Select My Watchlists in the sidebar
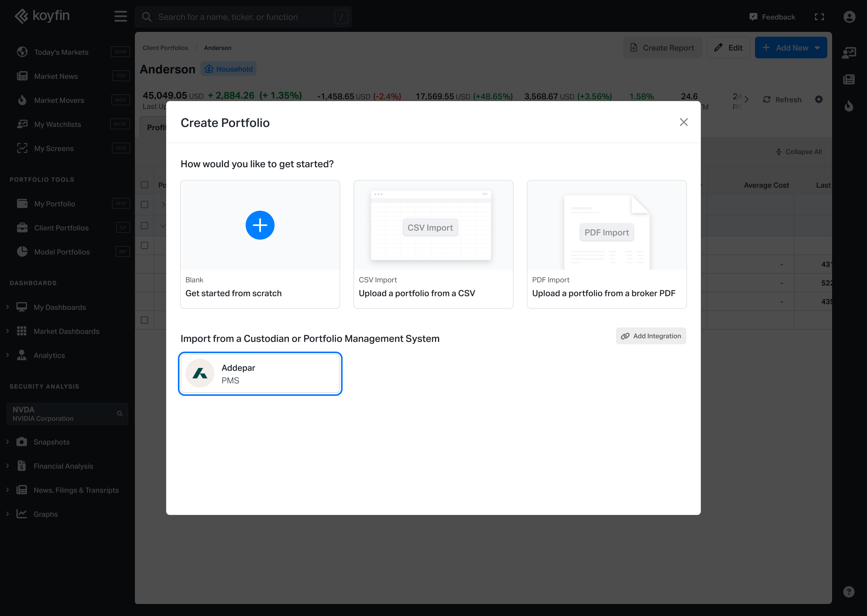This screenshot has width=867, height=616. pos(57,124)
